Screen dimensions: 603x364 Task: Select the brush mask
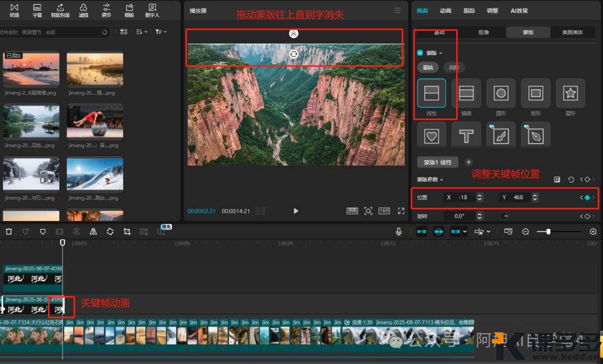[501, 135]
